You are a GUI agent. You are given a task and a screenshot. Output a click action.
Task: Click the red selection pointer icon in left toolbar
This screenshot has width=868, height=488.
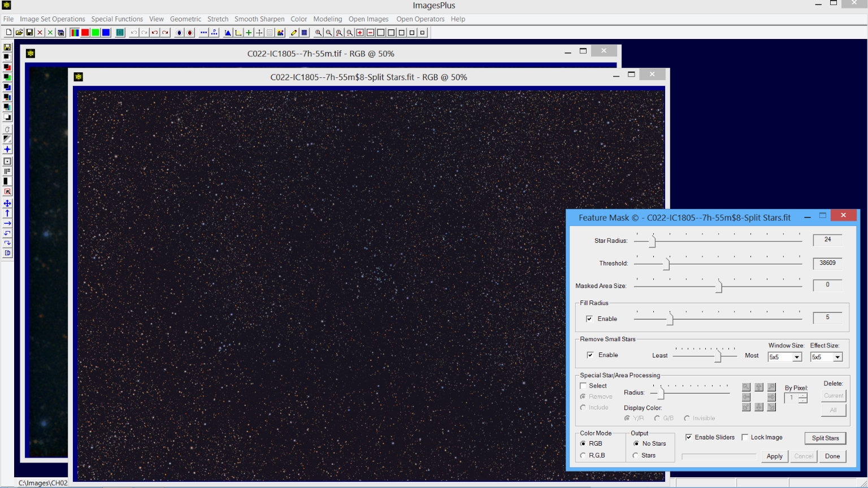tap(7, 191)
